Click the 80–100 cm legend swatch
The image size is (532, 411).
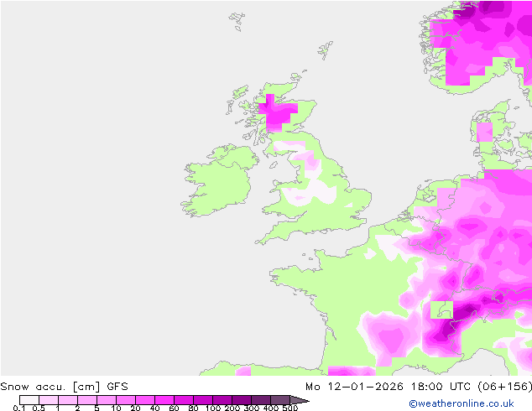point(203,400)
